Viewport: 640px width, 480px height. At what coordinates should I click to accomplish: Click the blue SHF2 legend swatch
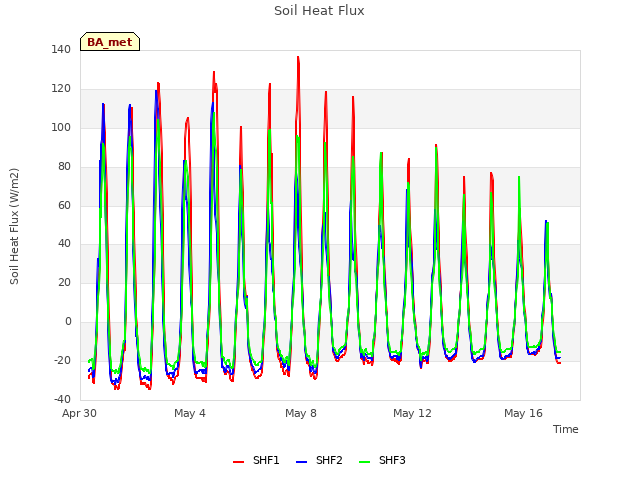[301, 462]
